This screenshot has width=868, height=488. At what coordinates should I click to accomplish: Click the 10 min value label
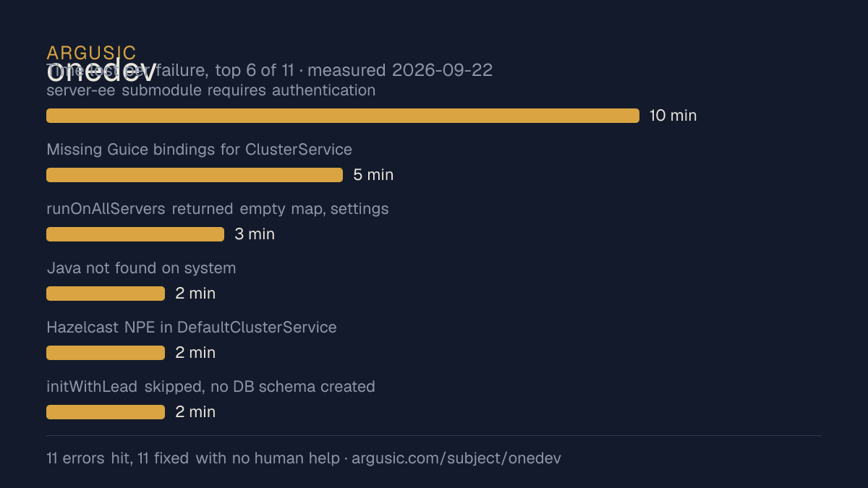coord(673,116)
